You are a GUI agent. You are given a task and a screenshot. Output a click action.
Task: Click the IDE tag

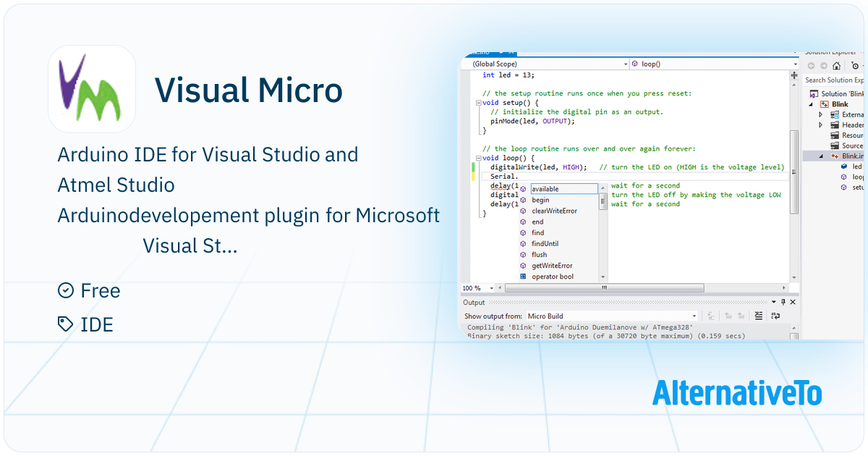tap(97, 325)
